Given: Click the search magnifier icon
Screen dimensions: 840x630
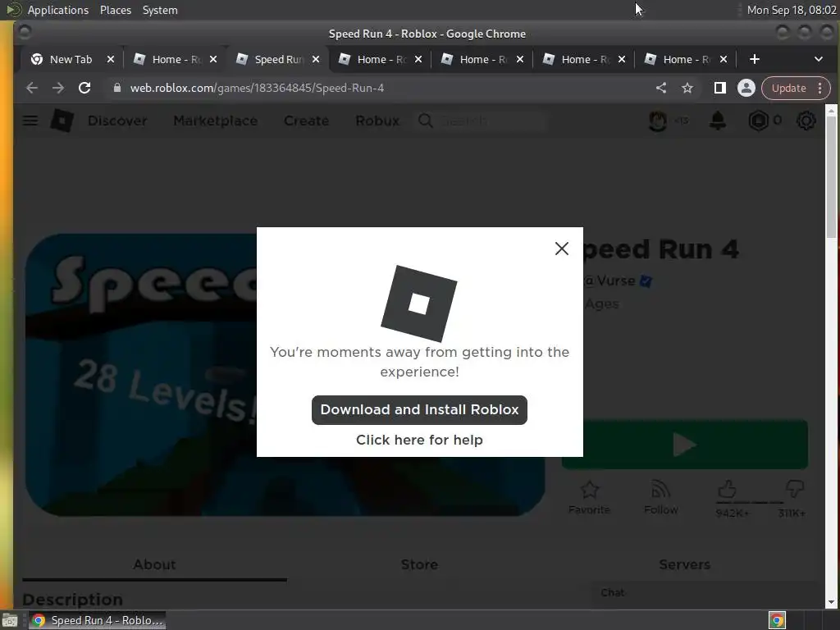Looking at the screenshot, I should point(426,121).
